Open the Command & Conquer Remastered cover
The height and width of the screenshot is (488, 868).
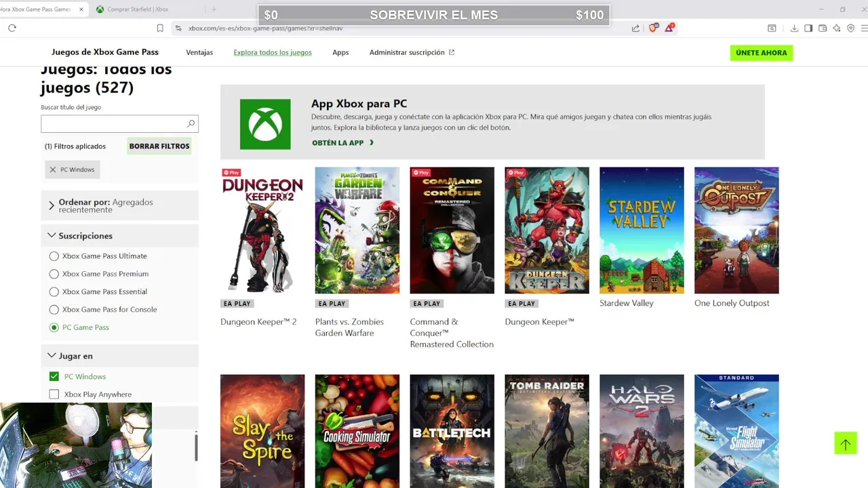[452, 230]
